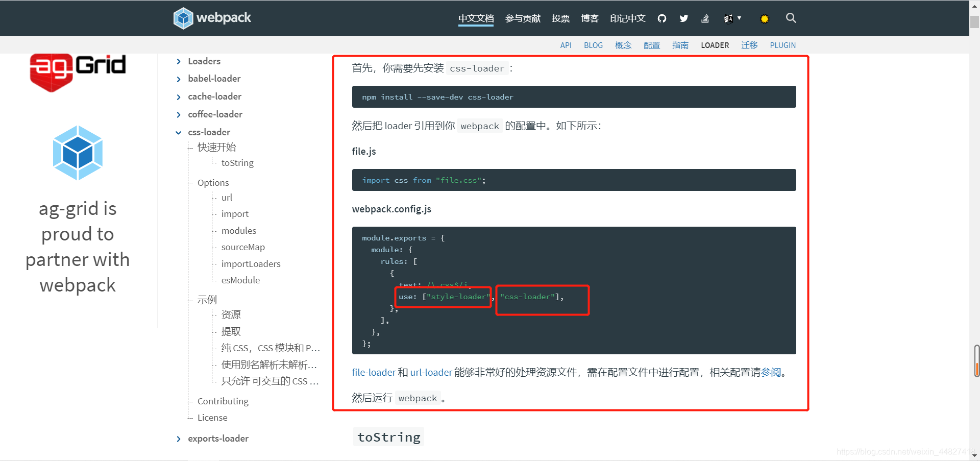980x461 pixels.
Task: Open the Stack Overflow icon
Action: click(705, 18)
